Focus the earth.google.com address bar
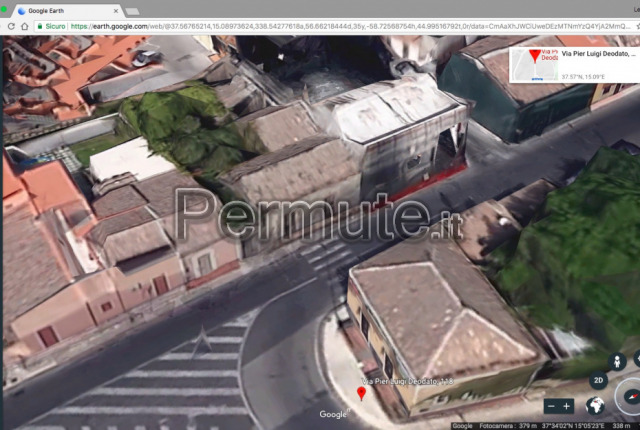The image size is (640, 430). pos(351,26)
